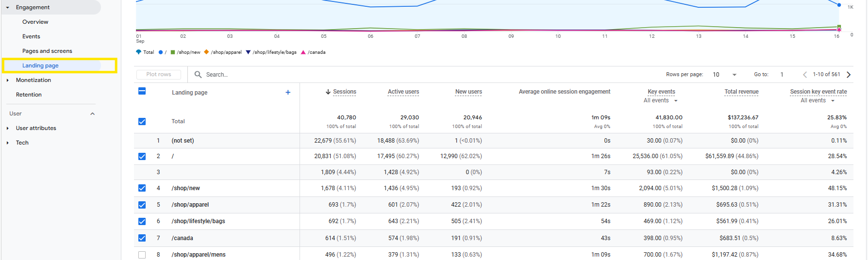The width and height of the screenshot is (868, 260).
Task: Open the Rows per page dropdown
Action: 724,74
